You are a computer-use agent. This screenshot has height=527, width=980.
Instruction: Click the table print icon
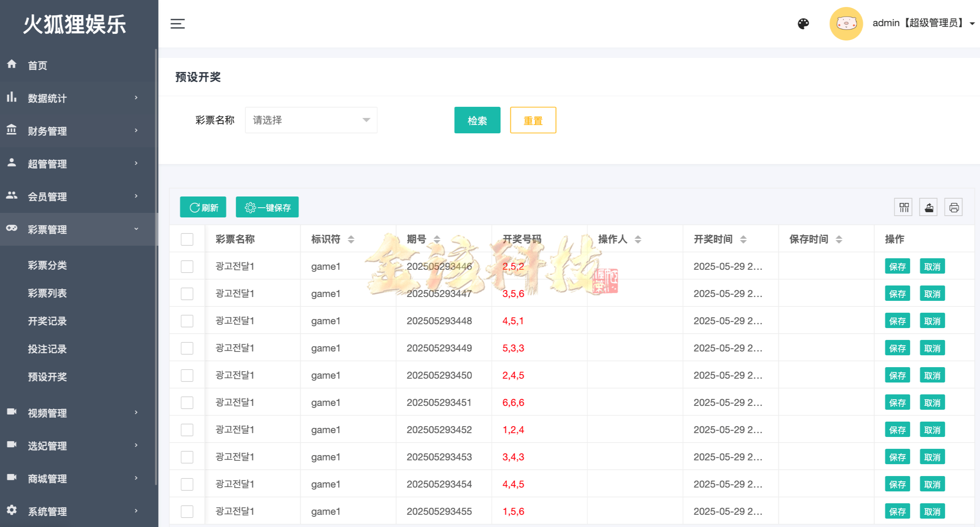(x=954, y=207)
